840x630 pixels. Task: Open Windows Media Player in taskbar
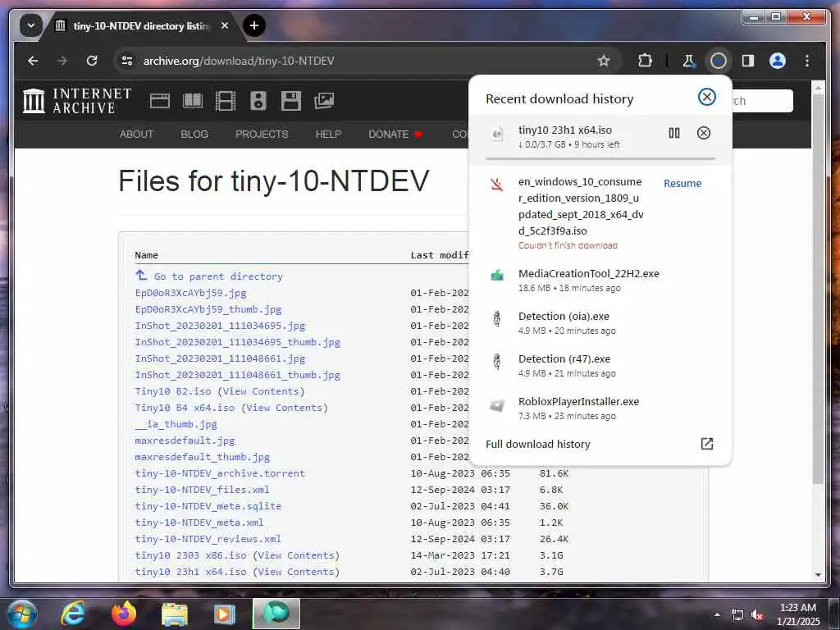pyautogui.click(x=225, y=614)
